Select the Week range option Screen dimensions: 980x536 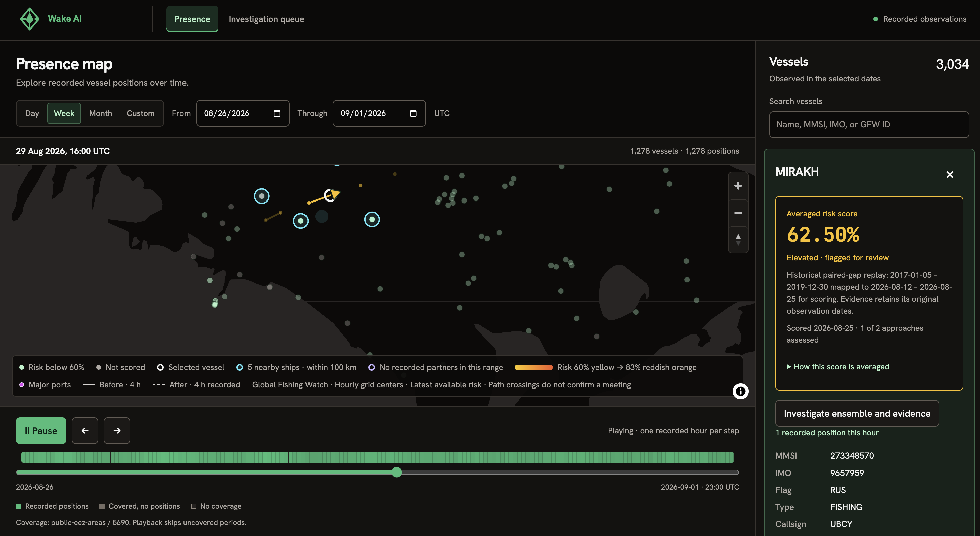tap(64, 113)
